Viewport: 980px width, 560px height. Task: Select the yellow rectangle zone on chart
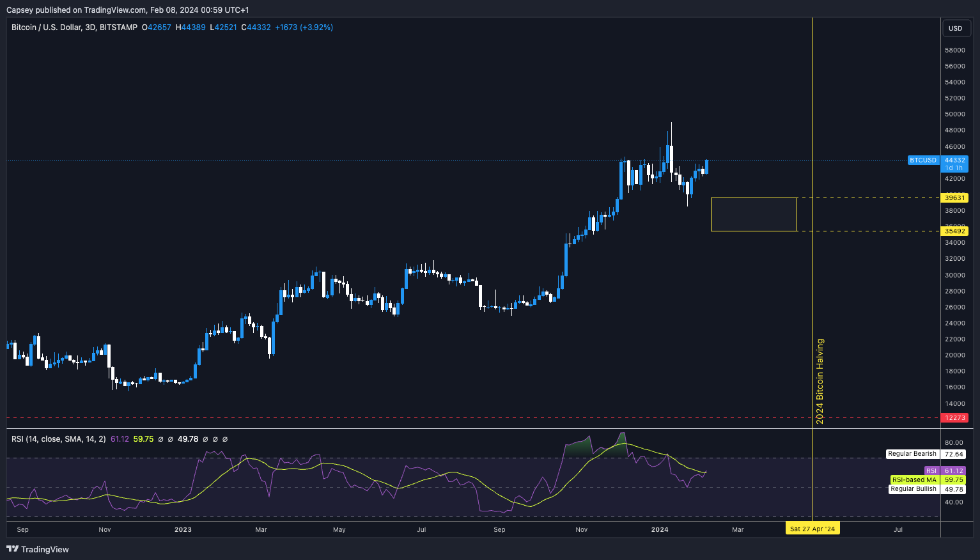tap(754, 214)
